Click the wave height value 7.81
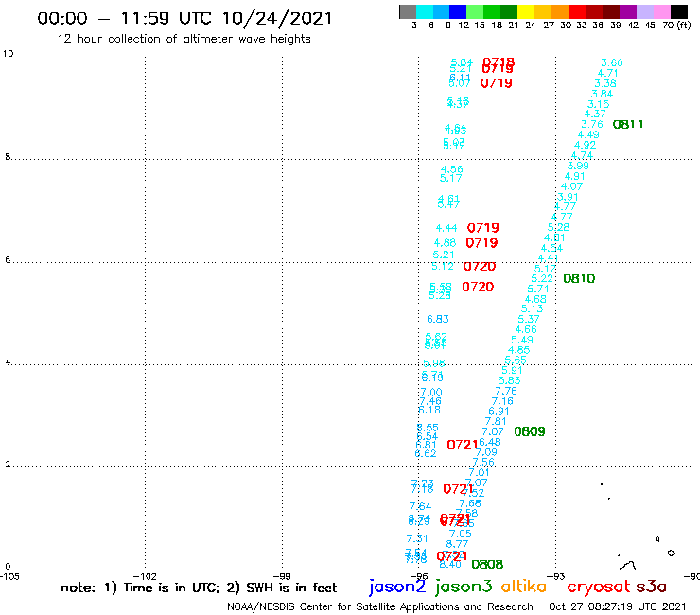This screenshot has height=615, width=700. (x=496, y=421)
